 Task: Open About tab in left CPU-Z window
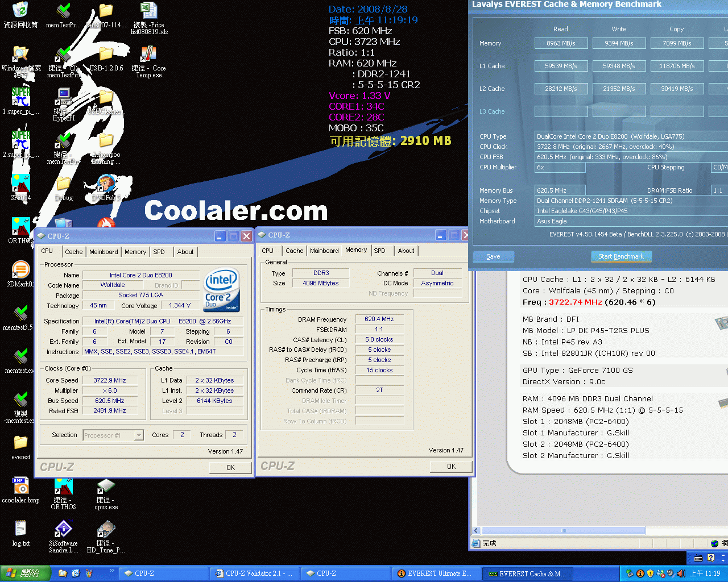[x=185, y=252]
